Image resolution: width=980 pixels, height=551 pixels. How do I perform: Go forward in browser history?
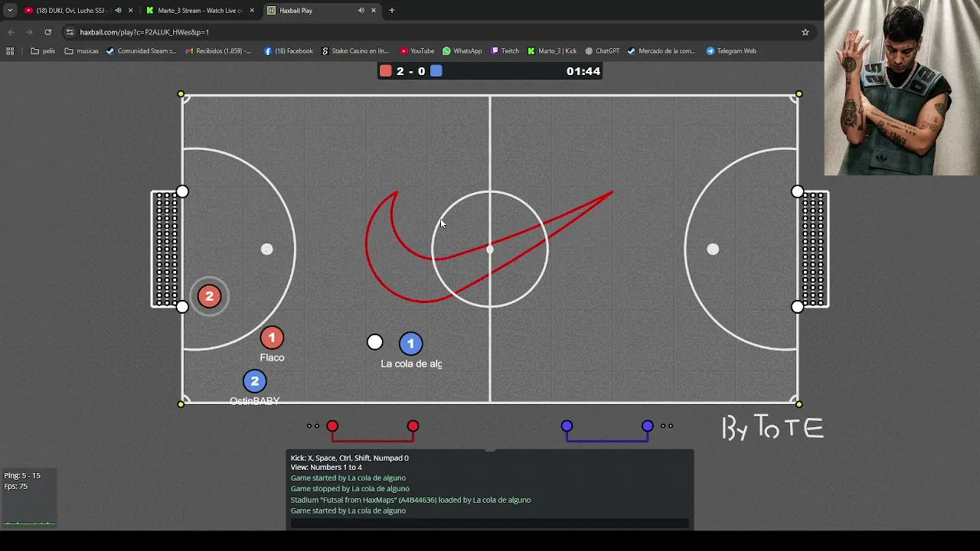pyautogui.click(x=29, y=32)
